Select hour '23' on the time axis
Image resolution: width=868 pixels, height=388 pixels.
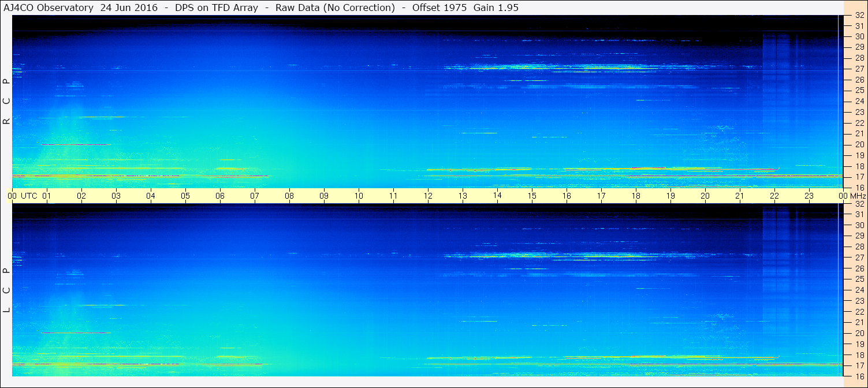[x=809, y=196]
